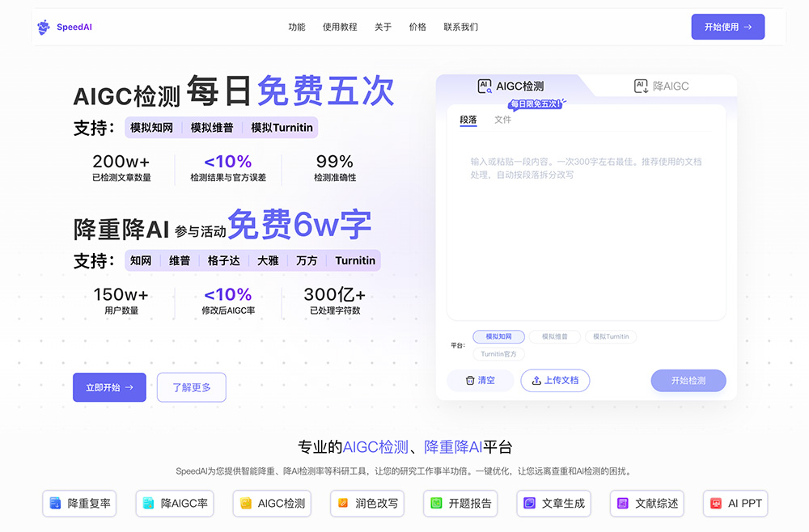Click the 降重复率 feature icon
Viewport: 809px width, 532px height.
click(x=55, y=503)
